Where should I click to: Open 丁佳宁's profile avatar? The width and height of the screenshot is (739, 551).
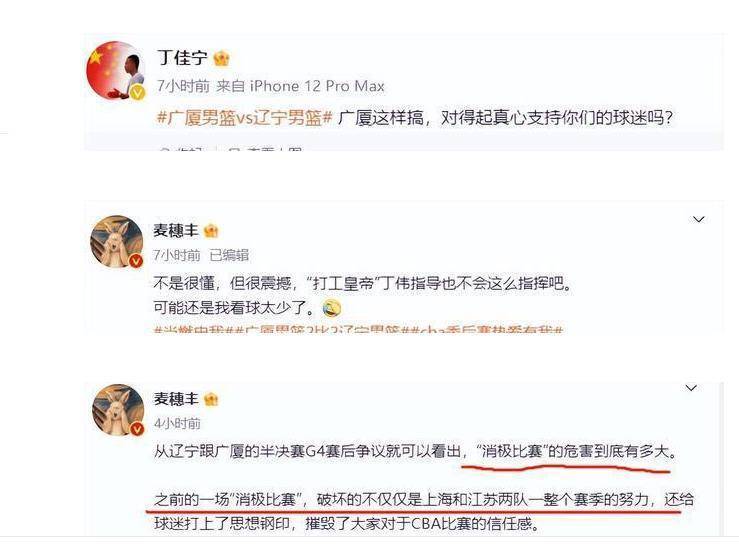pos(115,70)
